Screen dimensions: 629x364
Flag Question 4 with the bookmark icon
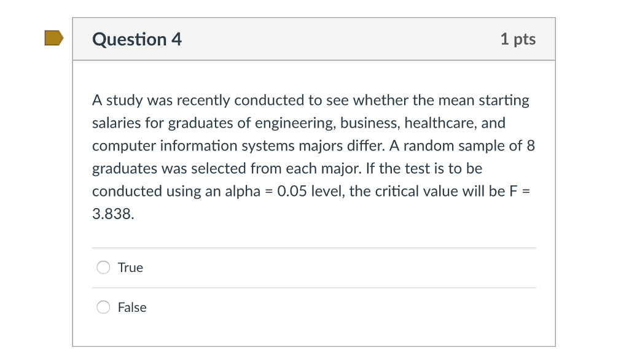click(x=54, y=38)
